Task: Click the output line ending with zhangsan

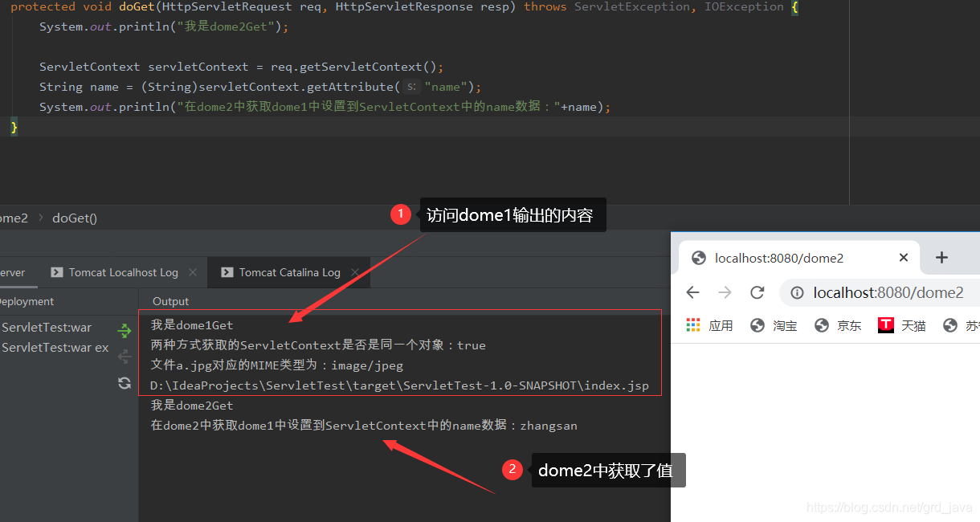Action: tap(364, 426)
